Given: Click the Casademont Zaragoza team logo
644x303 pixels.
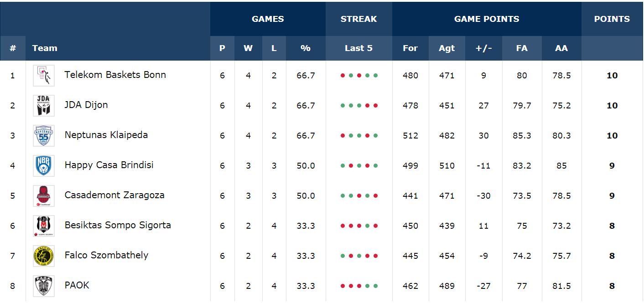Looking at the screenshot, I should [x=44, y=196].
